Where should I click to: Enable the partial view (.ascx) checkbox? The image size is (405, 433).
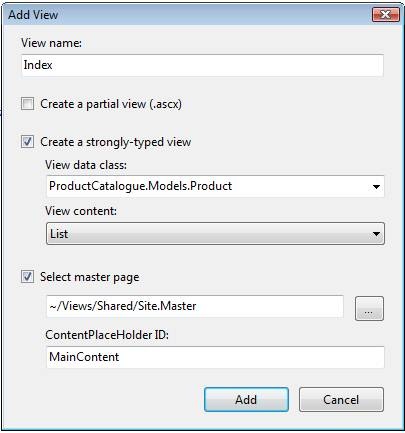click(27, 104)
